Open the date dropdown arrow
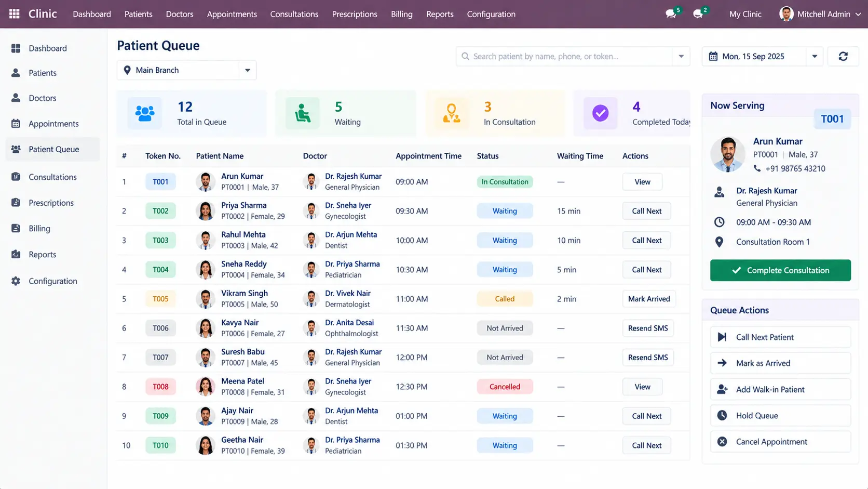868x489 pixels. coord(815,56)
